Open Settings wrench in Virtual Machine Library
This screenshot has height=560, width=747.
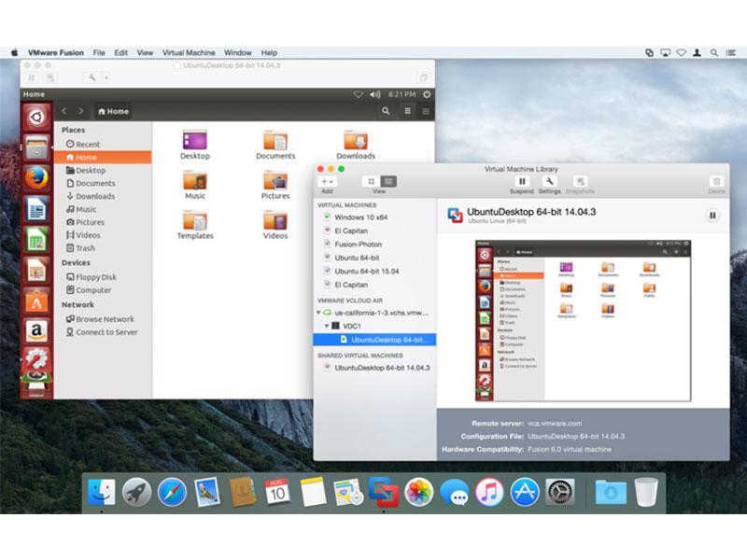549,181
